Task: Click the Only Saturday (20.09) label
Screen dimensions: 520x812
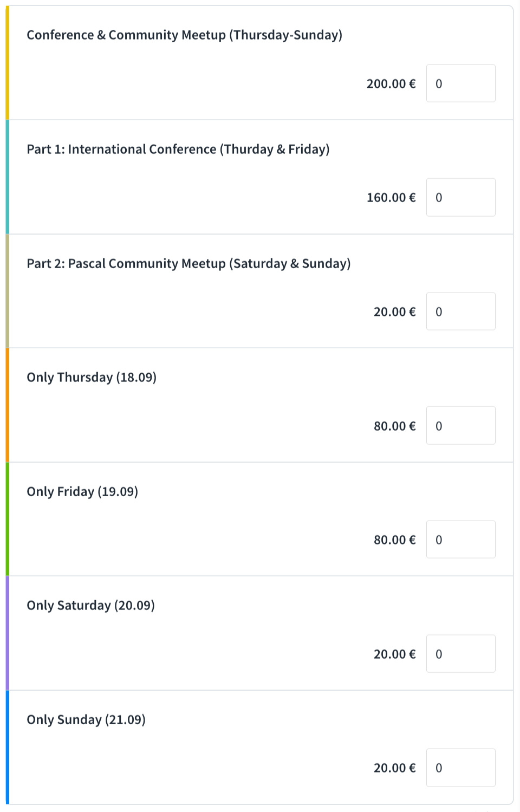Action: 90,606
